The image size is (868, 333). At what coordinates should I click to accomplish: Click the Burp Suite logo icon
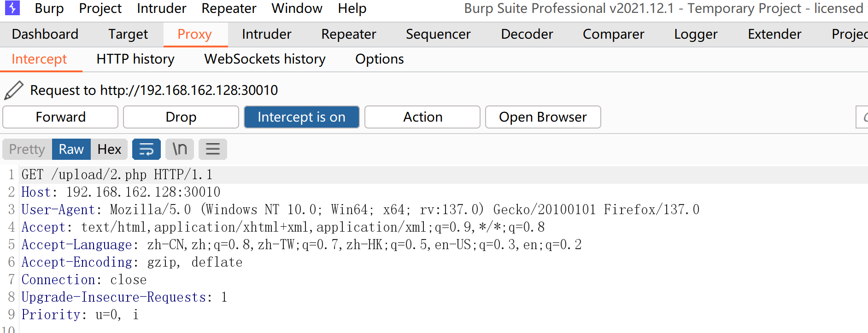pos(12,8)
